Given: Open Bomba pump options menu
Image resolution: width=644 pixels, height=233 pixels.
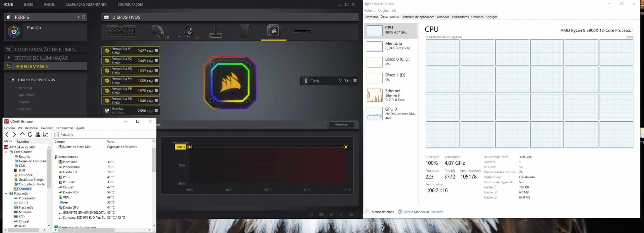Looking at the screenshot, I should [x=156, y=111].
